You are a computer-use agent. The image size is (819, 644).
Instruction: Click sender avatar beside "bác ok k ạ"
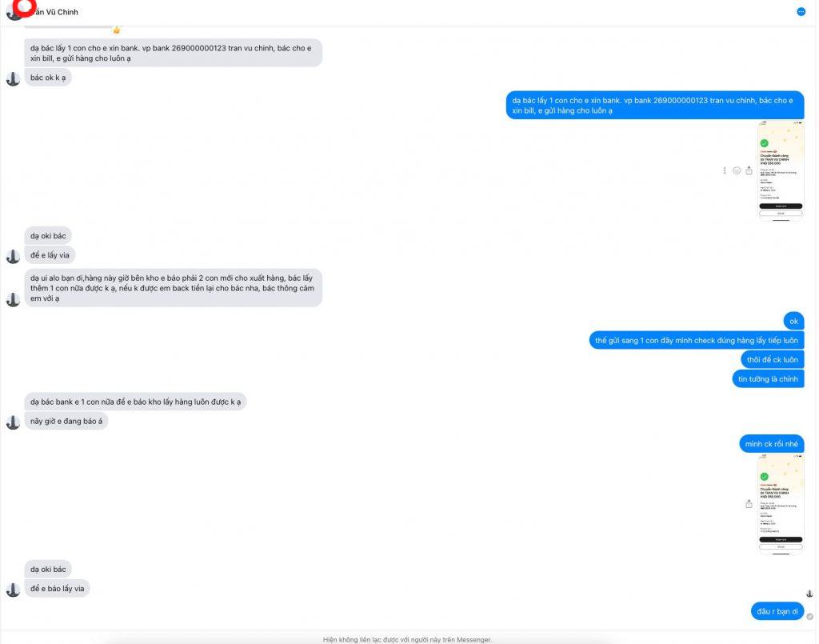coord(13,79)
